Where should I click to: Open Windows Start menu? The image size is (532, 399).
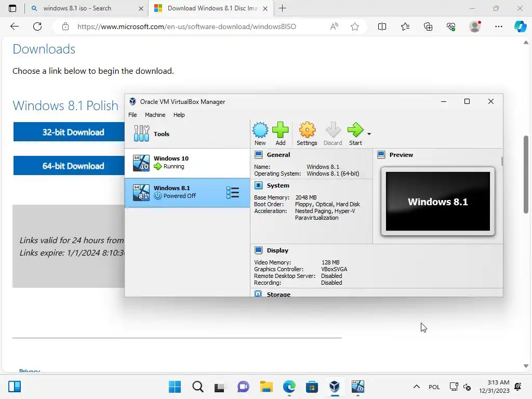coord(175,387)
